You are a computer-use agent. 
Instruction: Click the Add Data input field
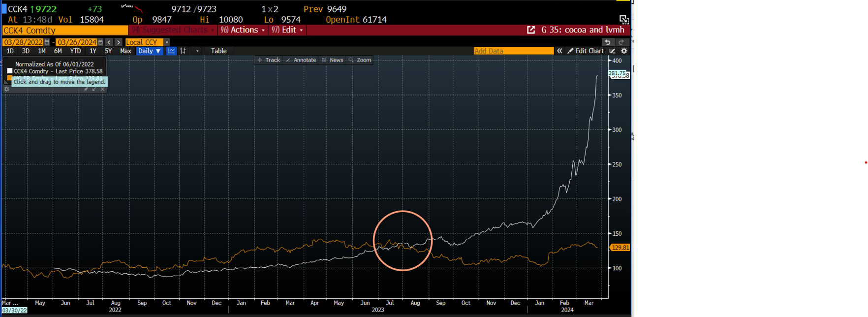pos(513,51)
